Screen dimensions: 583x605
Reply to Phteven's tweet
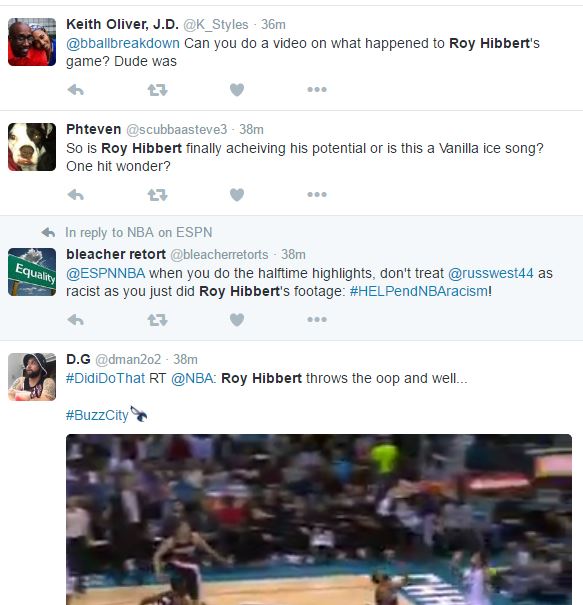[x=76, y=195]
